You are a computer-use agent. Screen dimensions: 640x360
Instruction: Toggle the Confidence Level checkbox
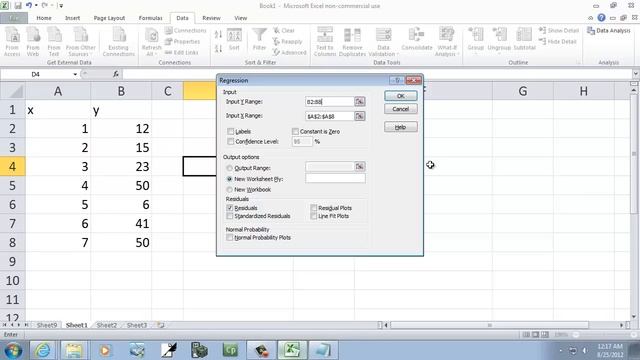[x=231, y=142]
